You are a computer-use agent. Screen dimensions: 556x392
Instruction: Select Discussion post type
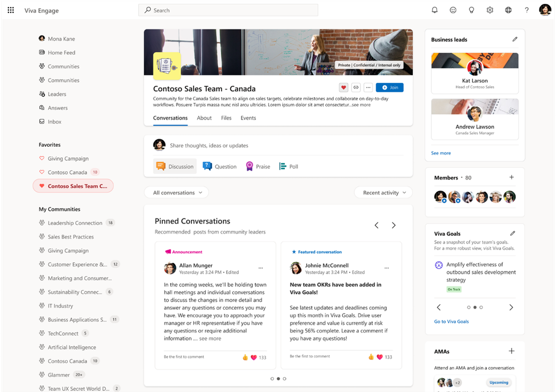point(175,166)
